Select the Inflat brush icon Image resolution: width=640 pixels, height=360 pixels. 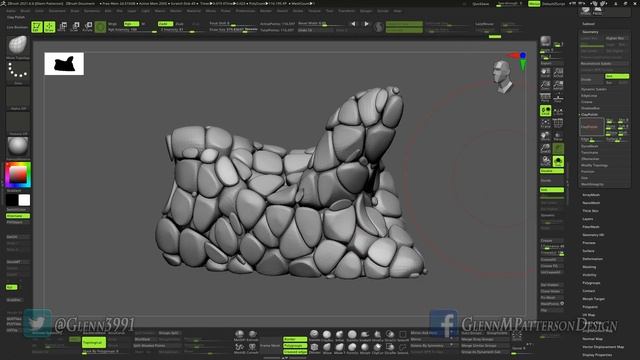pos(340,336)
